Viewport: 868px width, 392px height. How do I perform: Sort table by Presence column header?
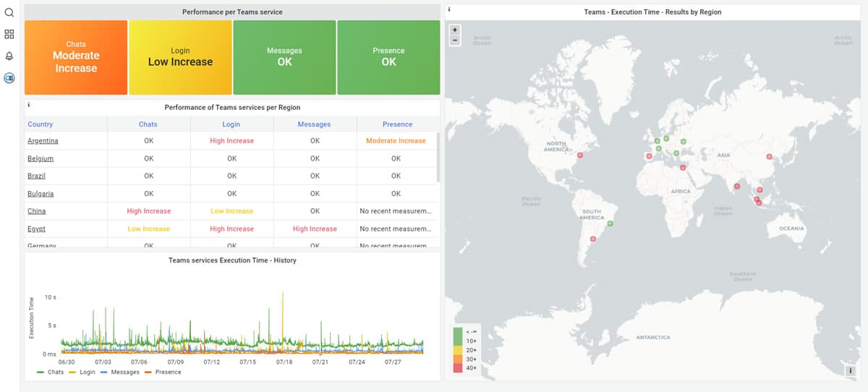397,124
